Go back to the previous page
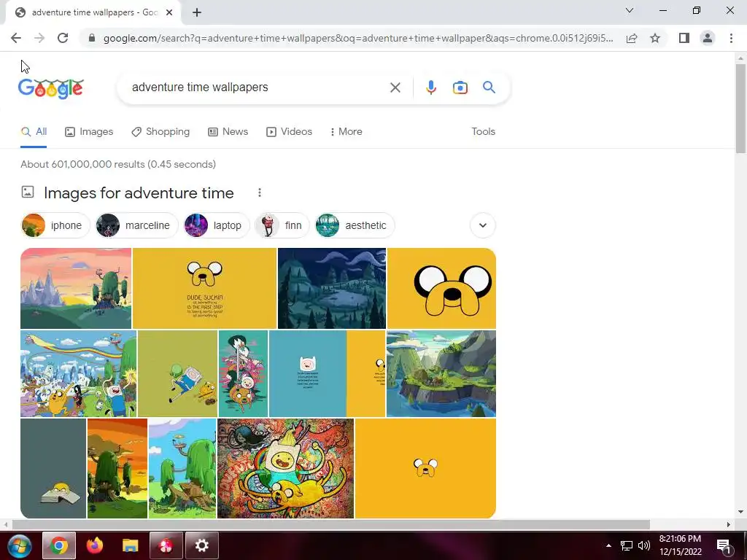Image resolution: width=747 pixels, height=560 pixels. [x=16, y=38]
